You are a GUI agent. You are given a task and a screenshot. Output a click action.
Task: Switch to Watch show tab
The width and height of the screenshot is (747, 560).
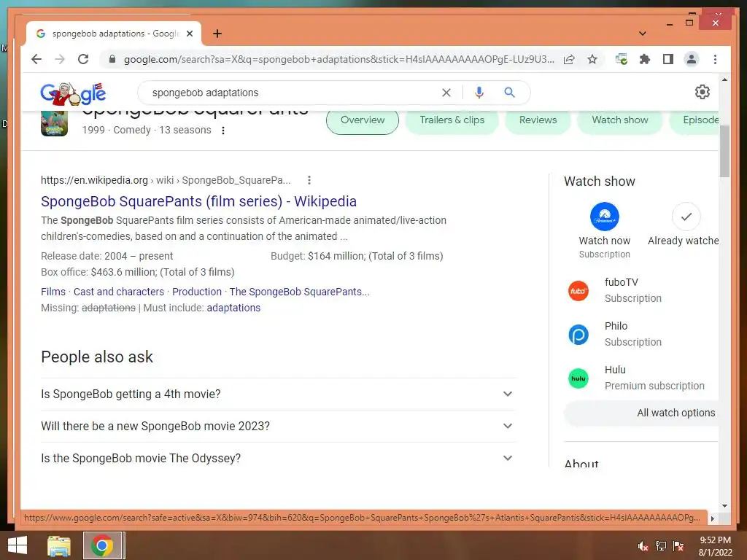620,120
